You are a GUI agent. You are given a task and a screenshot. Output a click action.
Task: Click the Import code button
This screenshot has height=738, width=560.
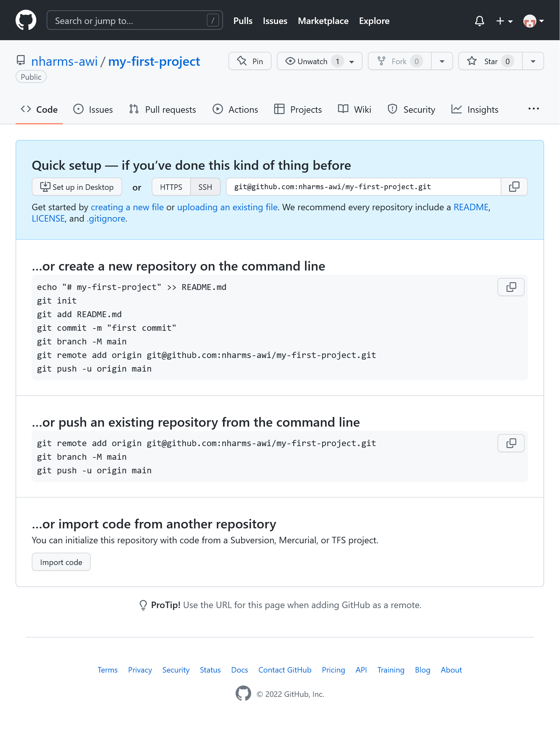[x=61, y=562]
